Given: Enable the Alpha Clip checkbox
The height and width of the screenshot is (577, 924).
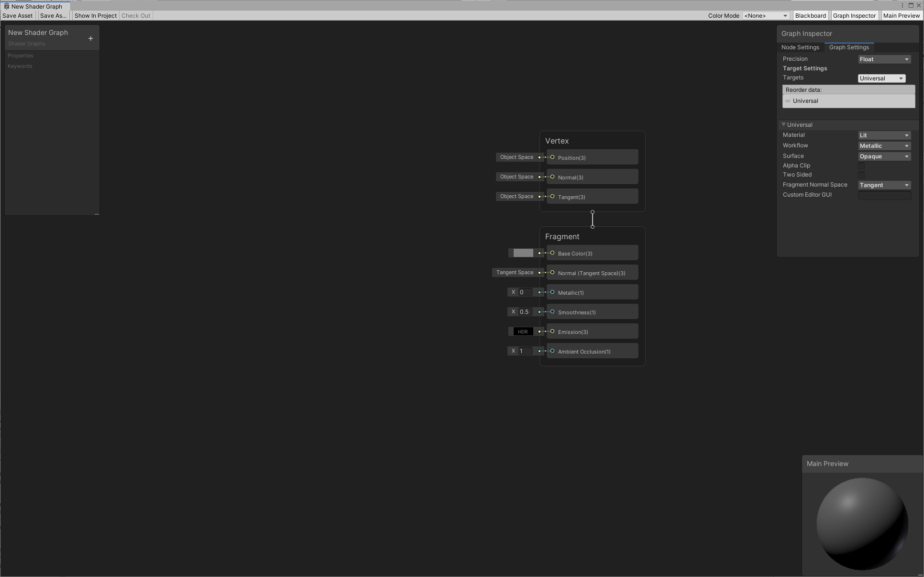Looking at the screenshot, I should pos(862,166).
